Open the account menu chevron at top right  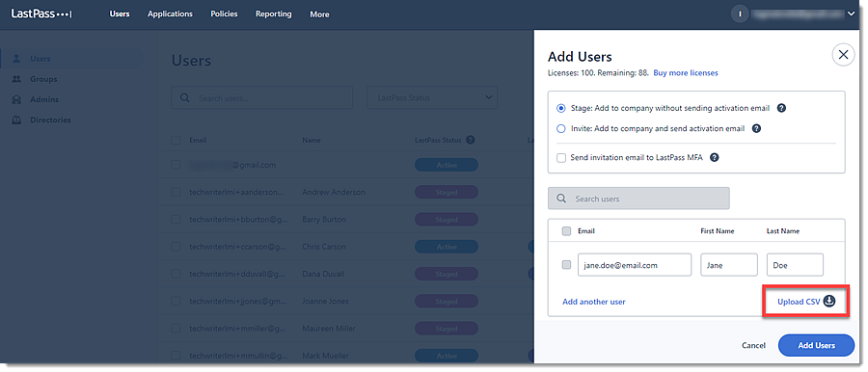(x=851, y=14)
